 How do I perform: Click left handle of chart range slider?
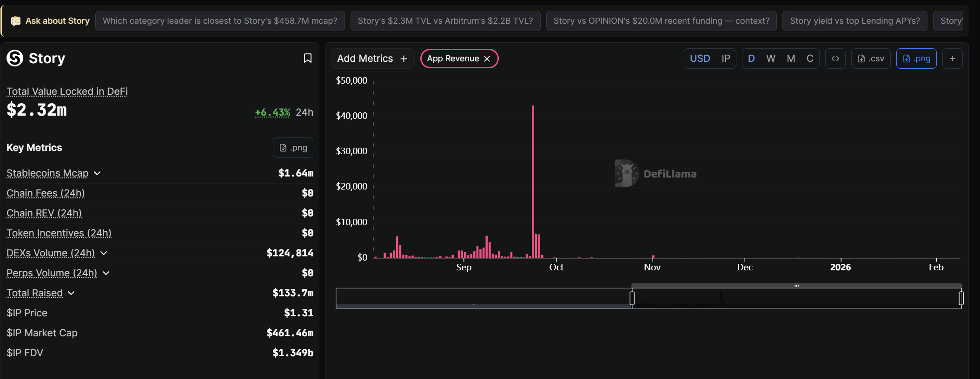pos(632,298)
